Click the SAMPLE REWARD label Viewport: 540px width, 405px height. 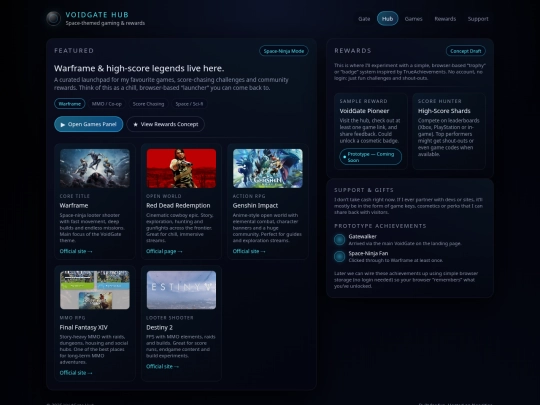pos(363,101)
